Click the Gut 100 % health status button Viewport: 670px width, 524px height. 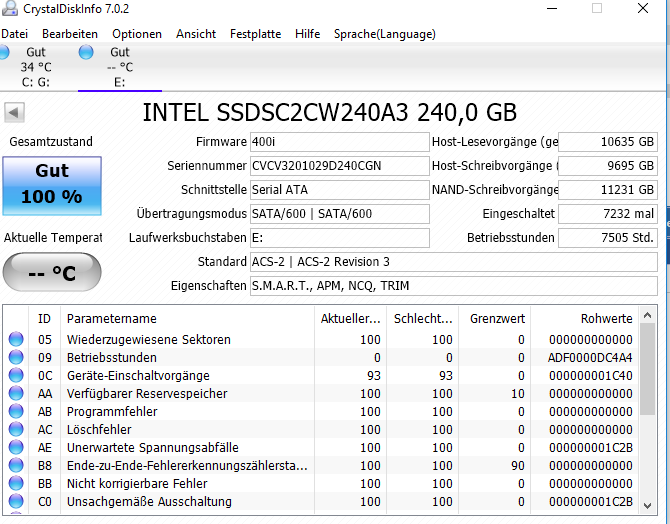coord(52,184)
